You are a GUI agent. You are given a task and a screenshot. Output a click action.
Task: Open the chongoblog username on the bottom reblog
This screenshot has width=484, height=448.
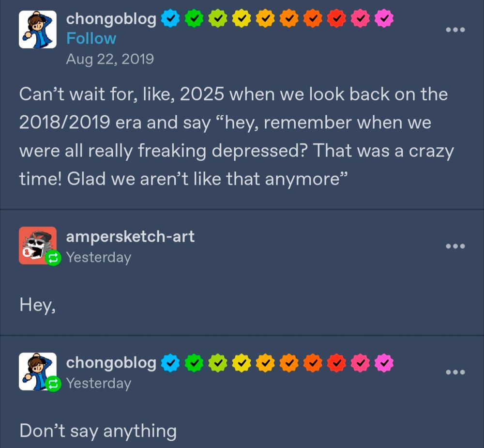[111, 363]
